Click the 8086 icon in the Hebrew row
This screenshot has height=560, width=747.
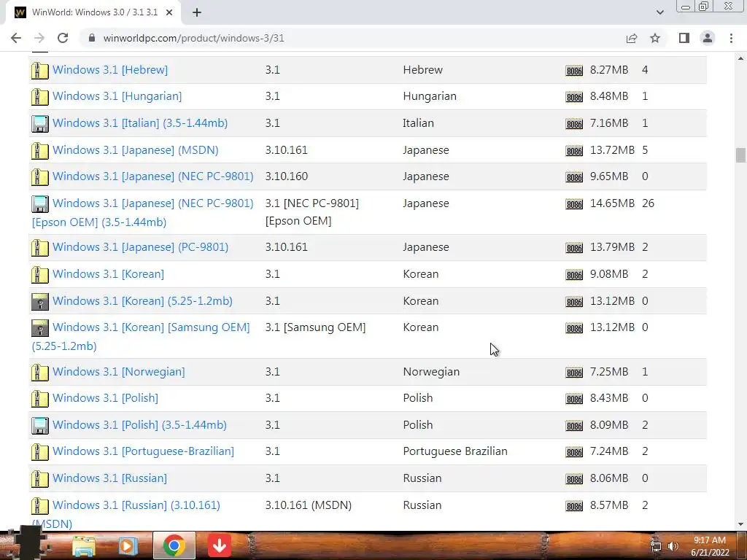tap(574, 71)
